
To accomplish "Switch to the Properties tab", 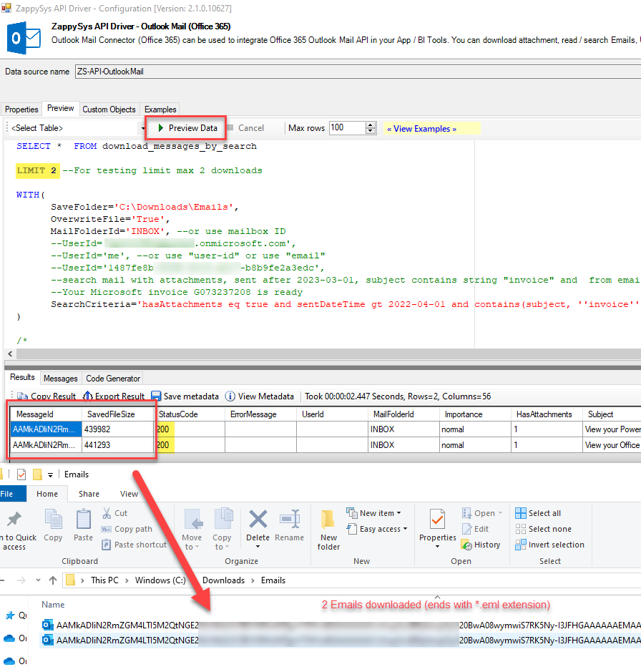I will (x=21, y=109).
